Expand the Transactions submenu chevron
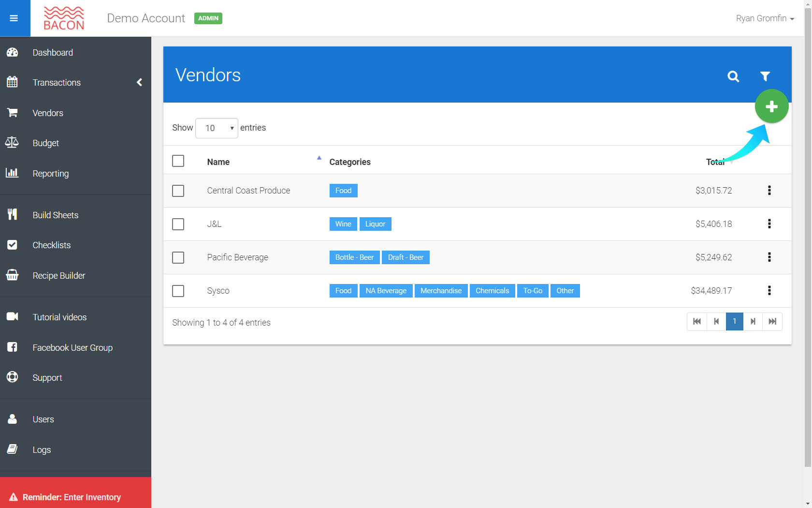812x508 pixels. tap(139, 82)
